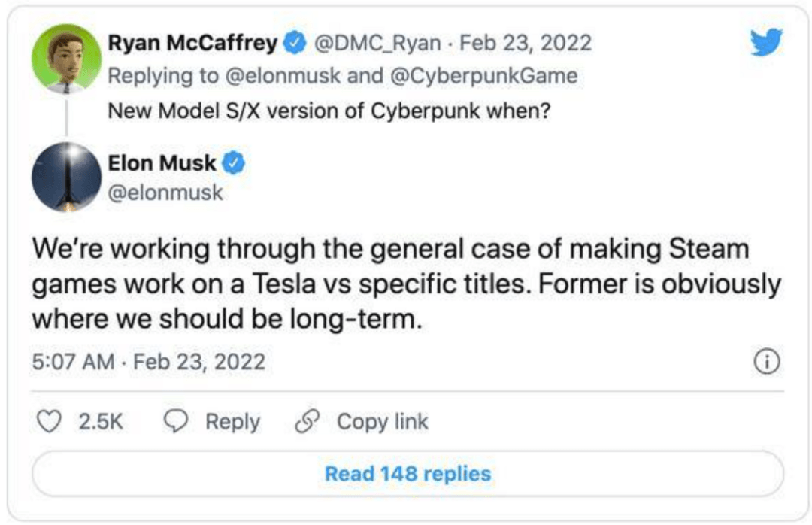Click Ryan McCaffrey's verified badge
The image size is (812, 525).
coord(295,43)
